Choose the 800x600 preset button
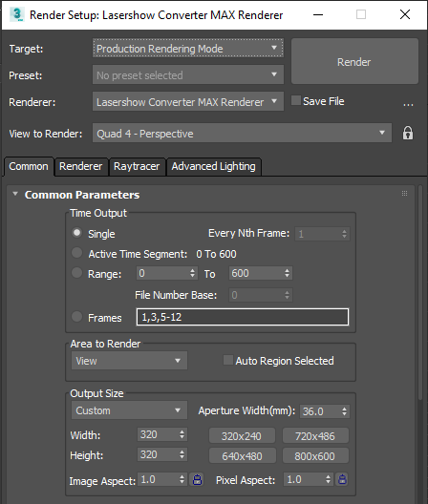 [315, 455]
